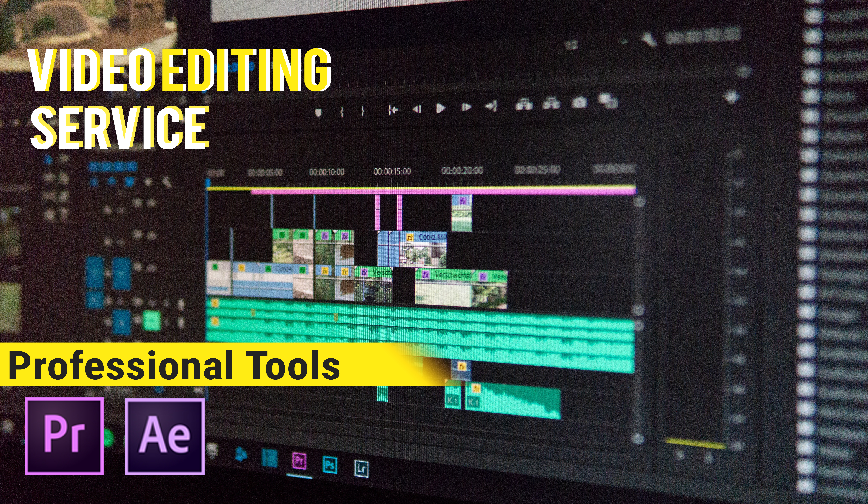The image size is (868, 504).
Task: Open the timeline marker dropdown arrow
Action: coord(318,112)
